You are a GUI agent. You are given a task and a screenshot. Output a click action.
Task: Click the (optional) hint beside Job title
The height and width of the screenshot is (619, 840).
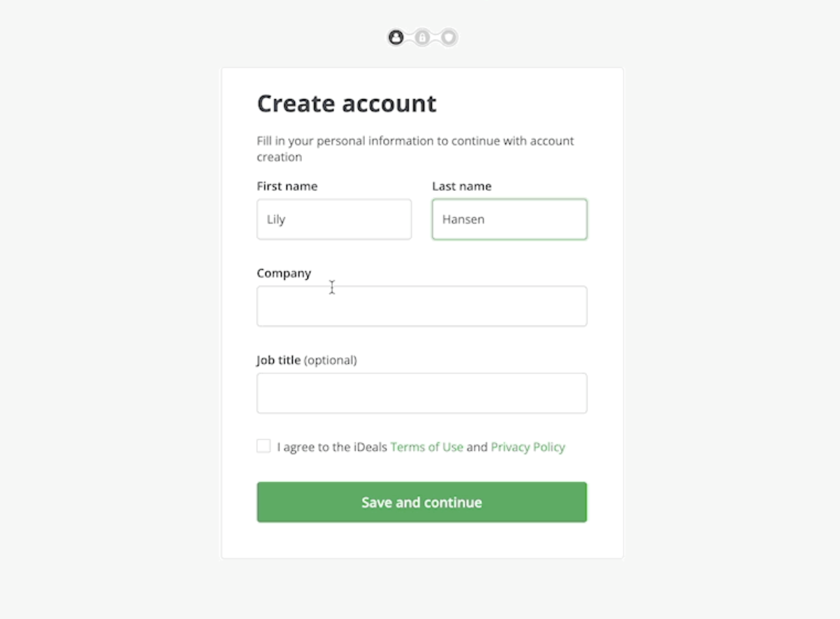click(331, 361)
